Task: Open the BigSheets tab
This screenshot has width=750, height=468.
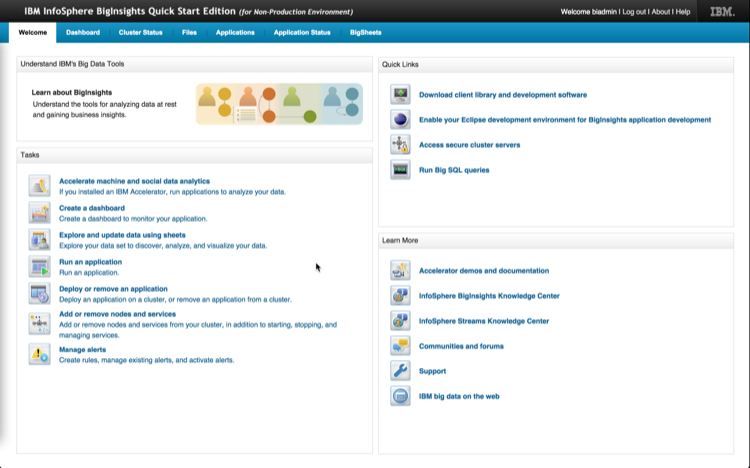Action: click(x=365, y=33)
